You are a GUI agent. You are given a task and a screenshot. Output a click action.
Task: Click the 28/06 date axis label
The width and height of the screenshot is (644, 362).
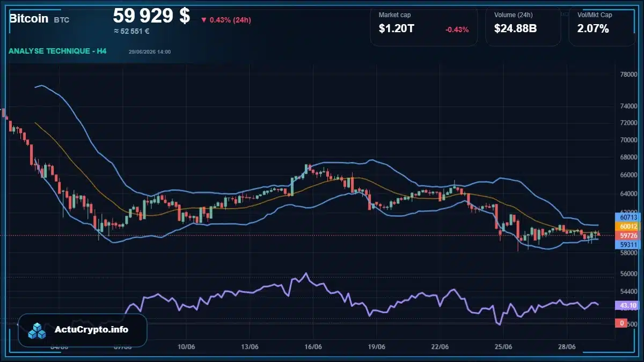(x=567, y=347)
